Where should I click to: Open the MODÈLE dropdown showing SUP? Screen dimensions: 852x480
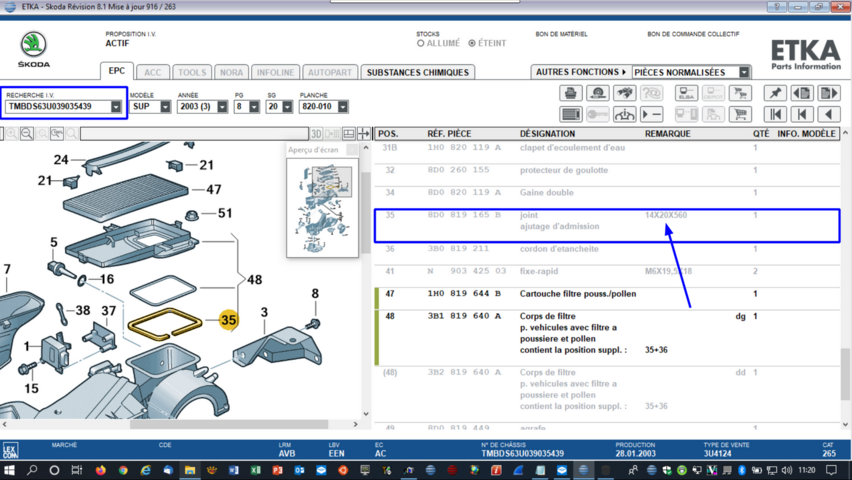[165, 107]
